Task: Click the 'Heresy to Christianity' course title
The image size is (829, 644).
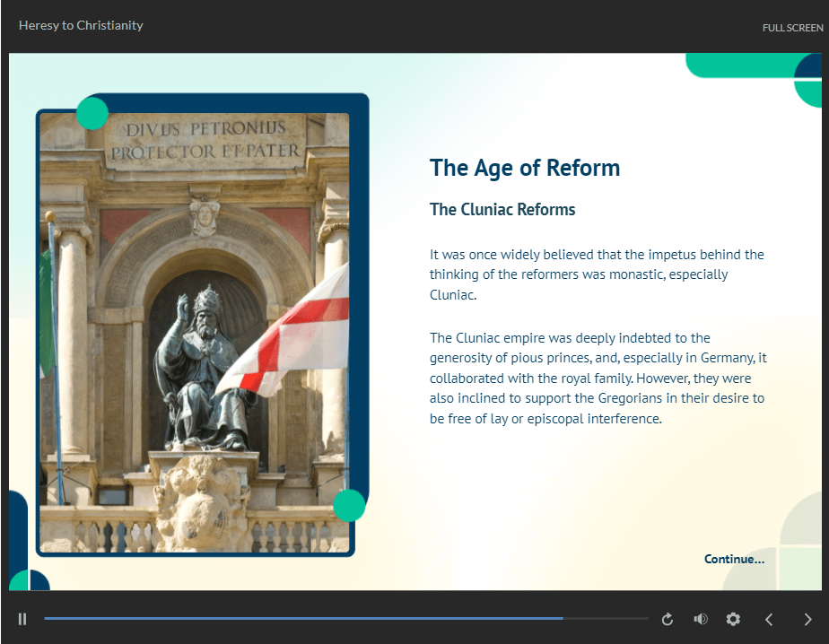Action: coord(81,25)
